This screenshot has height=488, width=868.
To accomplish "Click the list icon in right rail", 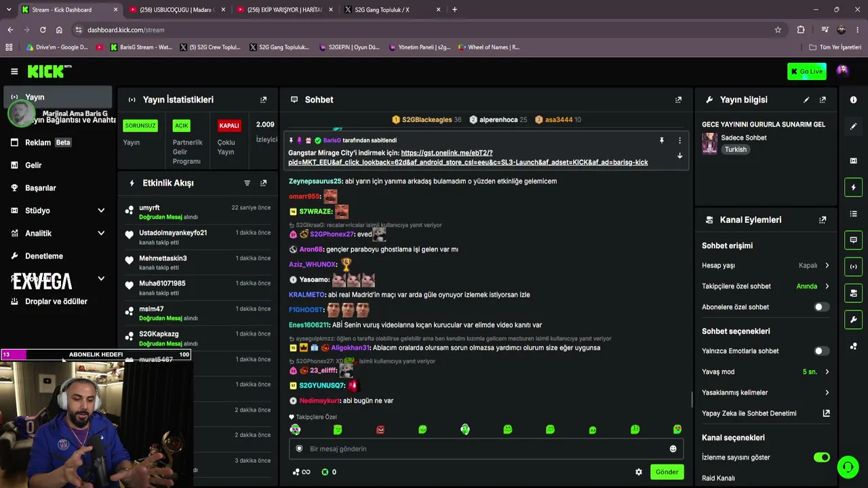I will 853,213.
